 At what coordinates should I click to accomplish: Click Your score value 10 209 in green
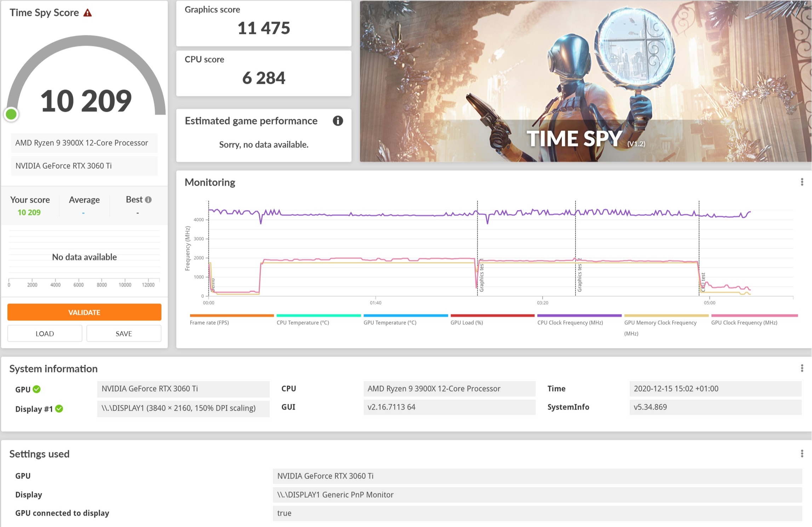[29, 213]
